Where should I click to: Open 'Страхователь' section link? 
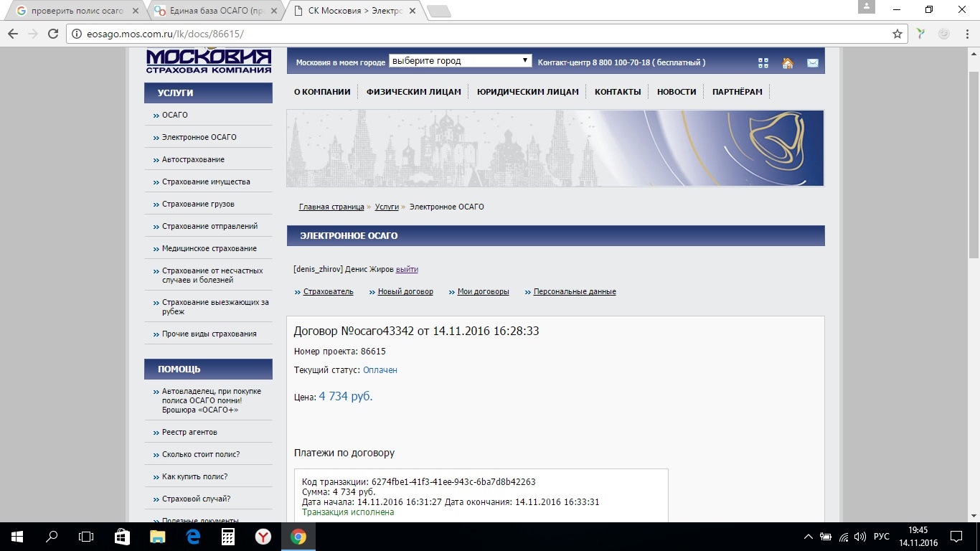329,291
